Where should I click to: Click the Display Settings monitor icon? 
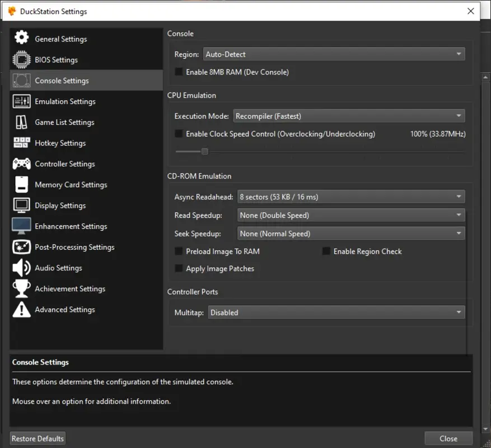(21, 205)
